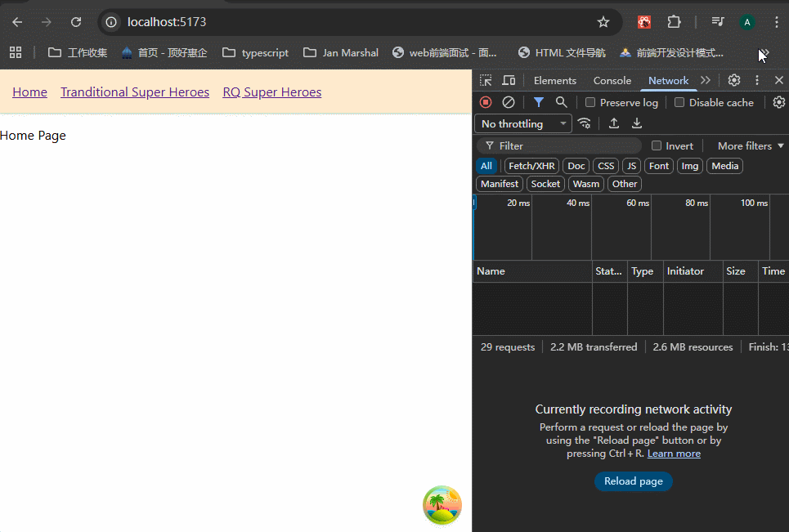Show more DevTools tabs chevron
Image resolution: width=789 pixels, height=532 pixels.
706,80
